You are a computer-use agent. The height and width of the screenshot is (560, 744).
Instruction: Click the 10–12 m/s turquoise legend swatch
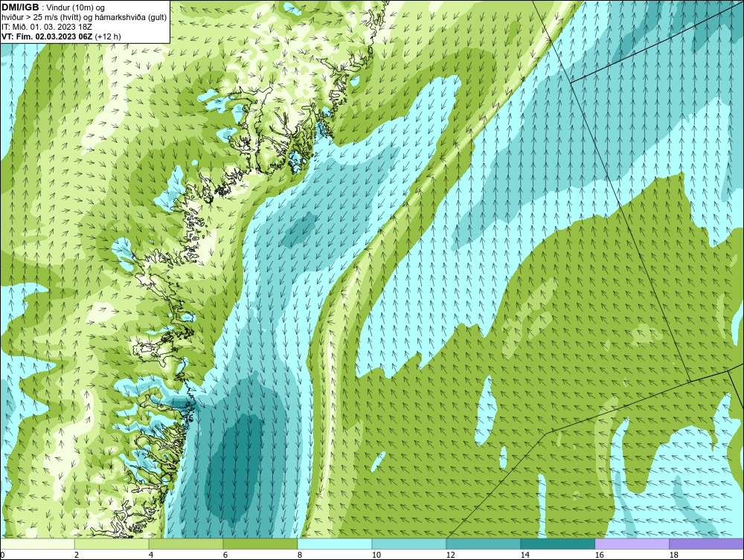409,544
